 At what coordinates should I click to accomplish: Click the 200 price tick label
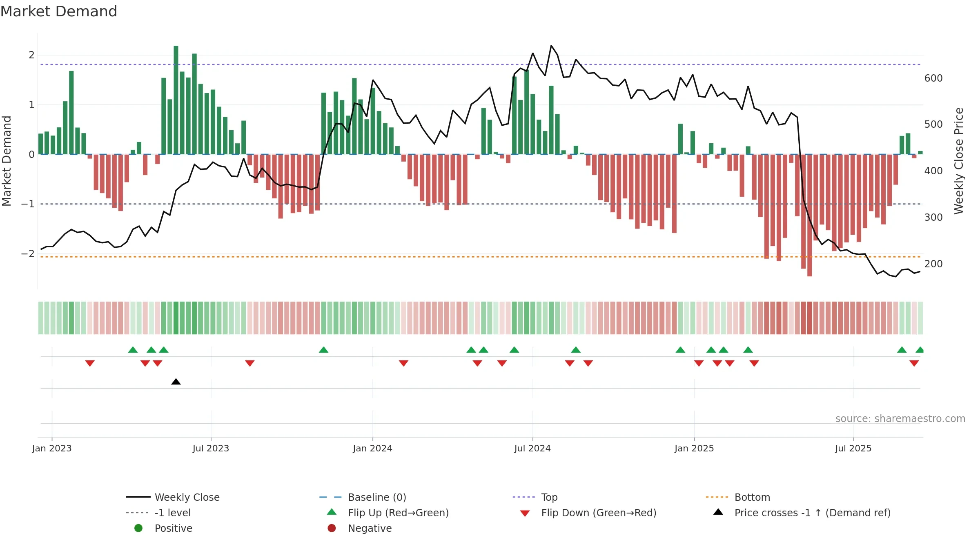pyautogui.click(x=933, y=264)
